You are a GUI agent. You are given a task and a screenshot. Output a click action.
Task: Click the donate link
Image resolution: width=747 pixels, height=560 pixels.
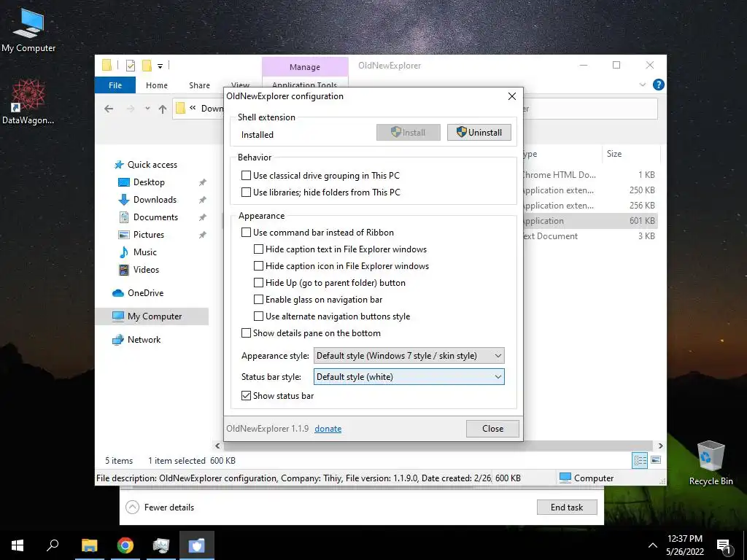(328, 429)
